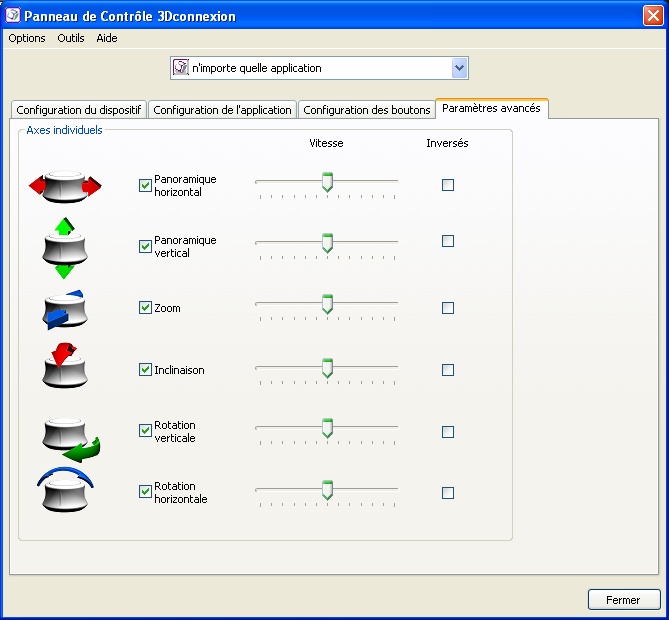
Task: Disable the Panoramique horizontal axis checkbox
Action: (x=145, y=185)
